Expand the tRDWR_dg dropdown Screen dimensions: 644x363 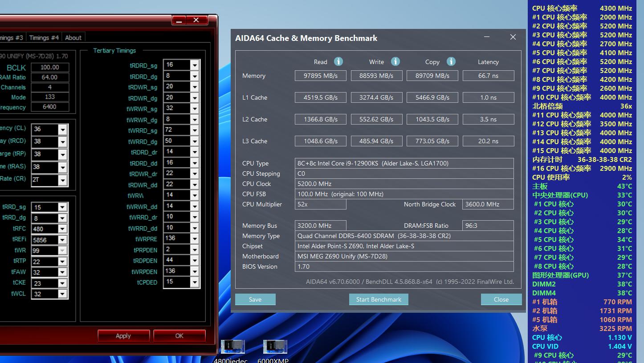[194, 98]
